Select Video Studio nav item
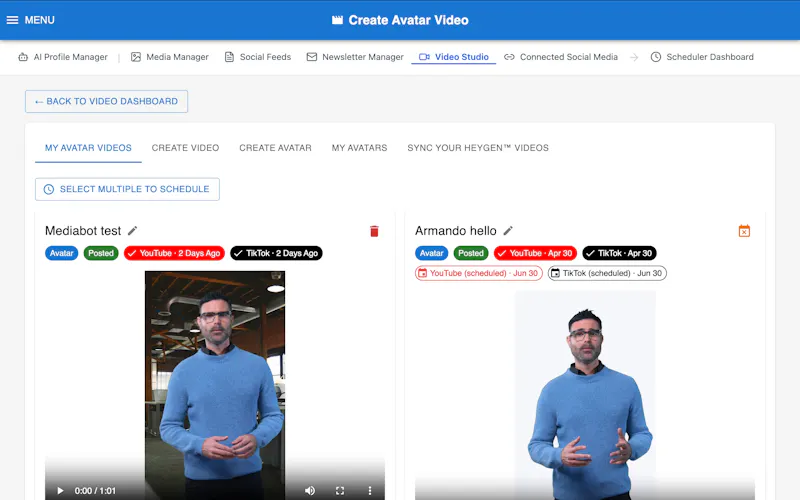 pos(454,57)
